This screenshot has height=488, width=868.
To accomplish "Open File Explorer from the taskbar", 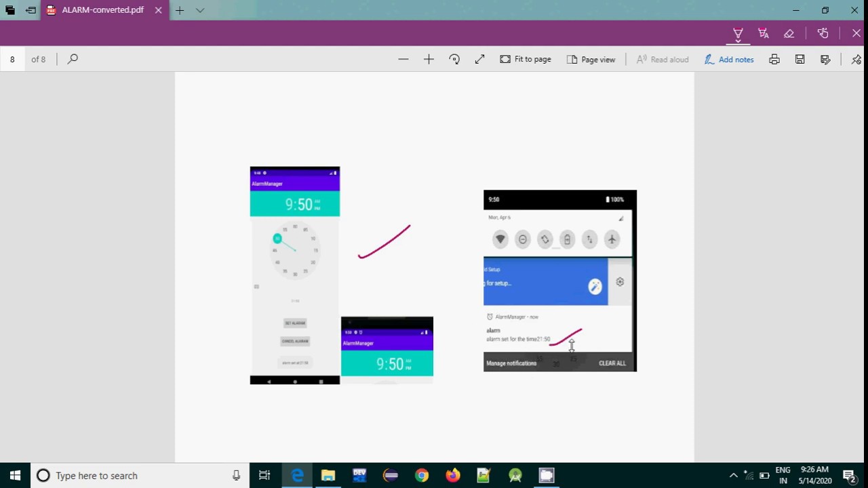I will click(x=328, y=476).
